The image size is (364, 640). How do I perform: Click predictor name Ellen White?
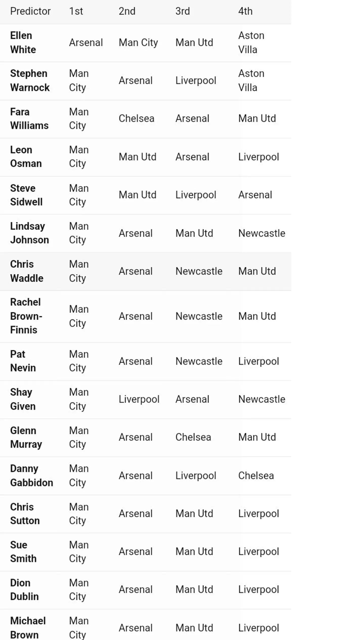point(23,43)
